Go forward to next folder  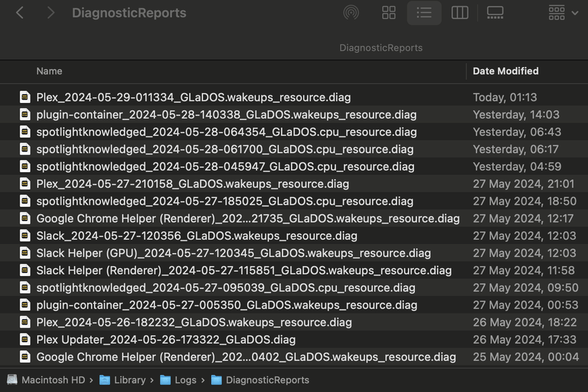[x=51, y=13]
